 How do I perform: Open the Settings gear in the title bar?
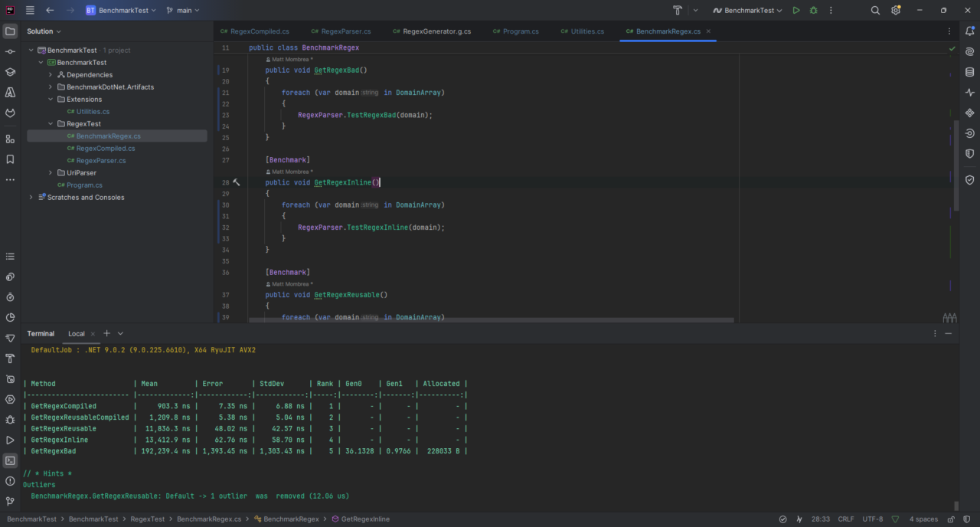click(894, 10)
